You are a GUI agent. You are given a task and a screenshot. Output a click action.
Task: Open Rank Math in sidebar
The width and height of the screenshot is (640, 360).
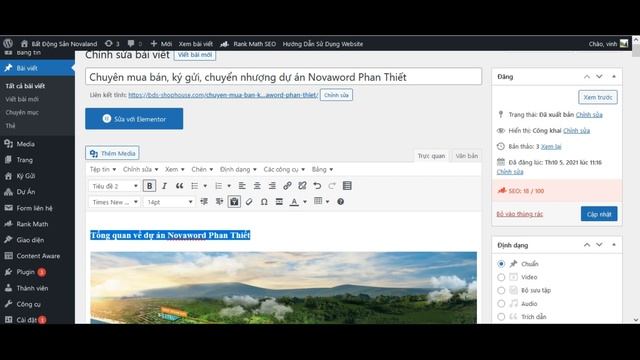point(32,224)
